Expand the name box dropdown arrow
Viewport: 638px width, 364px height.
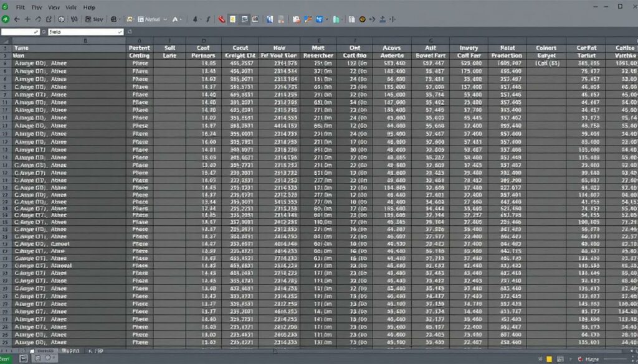(x=36, y=32)
